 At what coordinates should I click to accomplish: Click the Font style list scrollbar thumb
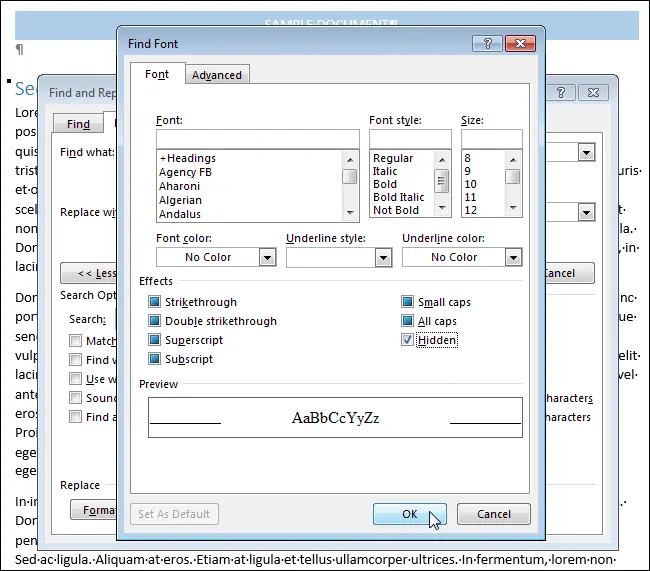click(x=442, y=181)
